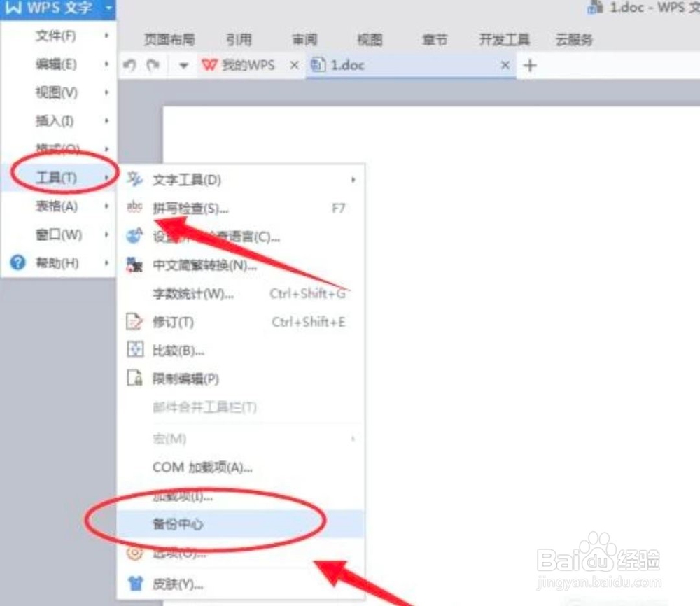Click the help question mark icon
Screen dimensions: 700x606
[15, 263]
